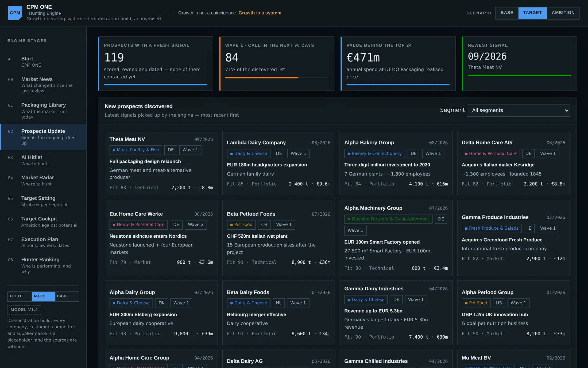The height and width of the screenshot is (368, 588).
Task: Click the Mu Meat BV title
Action: point(476,358)
